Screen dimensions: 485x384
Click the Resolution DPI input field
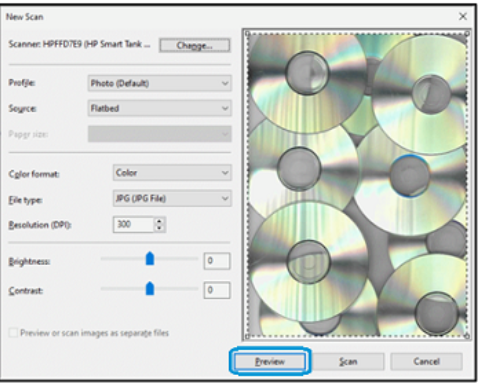pyautogui.click(x=133, y=224)
